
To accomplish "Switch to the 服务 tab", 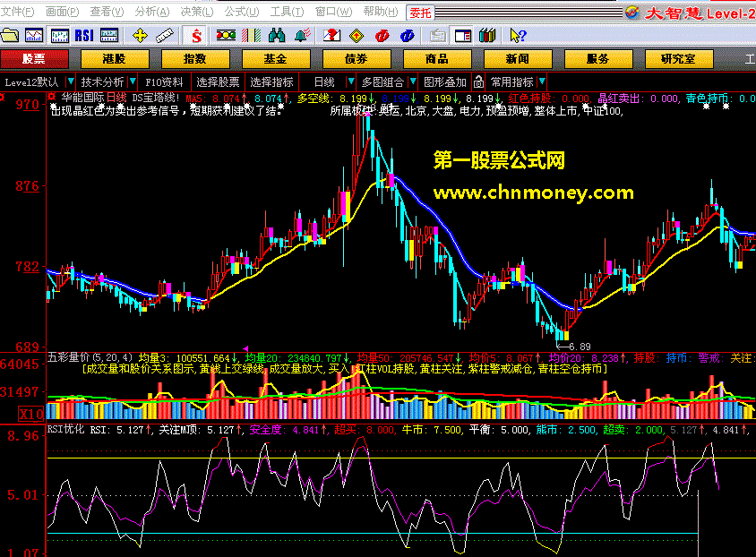I will tap(597, 59).
